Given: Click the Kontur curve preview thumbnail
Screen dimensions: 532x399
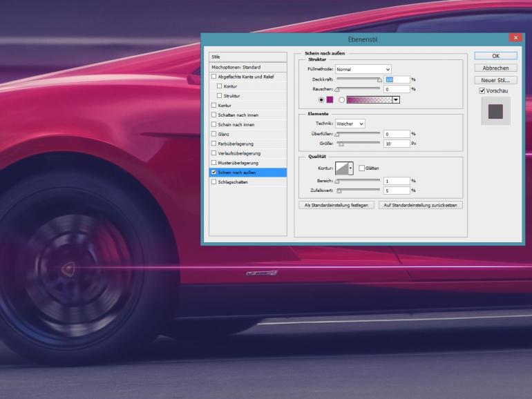Looking at the screenshot, I should point(343,168).
